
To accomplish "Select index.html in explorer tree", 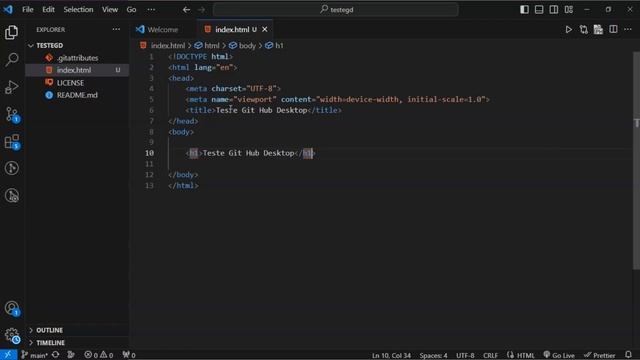I will point(74,70).
